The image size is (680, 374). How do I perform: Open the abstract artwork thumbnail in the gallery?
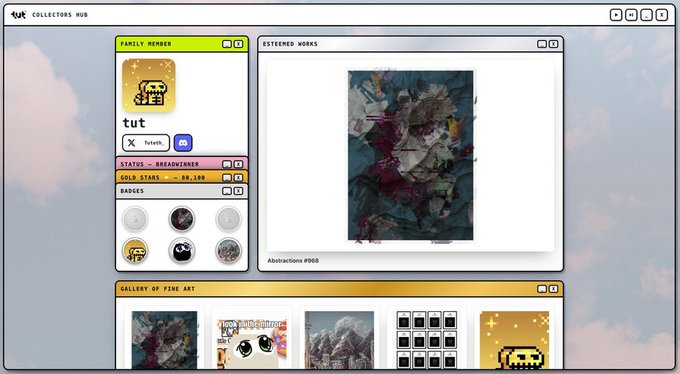164,340
